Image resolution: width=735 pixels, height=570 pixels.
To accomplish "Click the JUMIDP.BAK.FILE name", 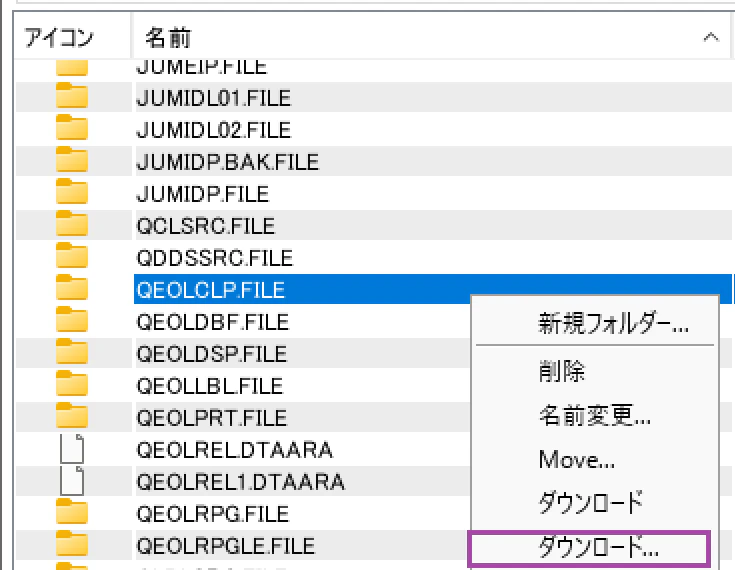I will tap(228, 162).
